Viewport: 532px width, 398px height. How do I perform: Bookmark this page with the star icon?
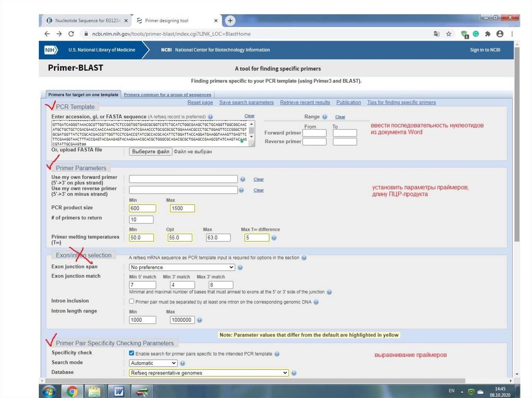pyautogui.click(x=448, y=34)
